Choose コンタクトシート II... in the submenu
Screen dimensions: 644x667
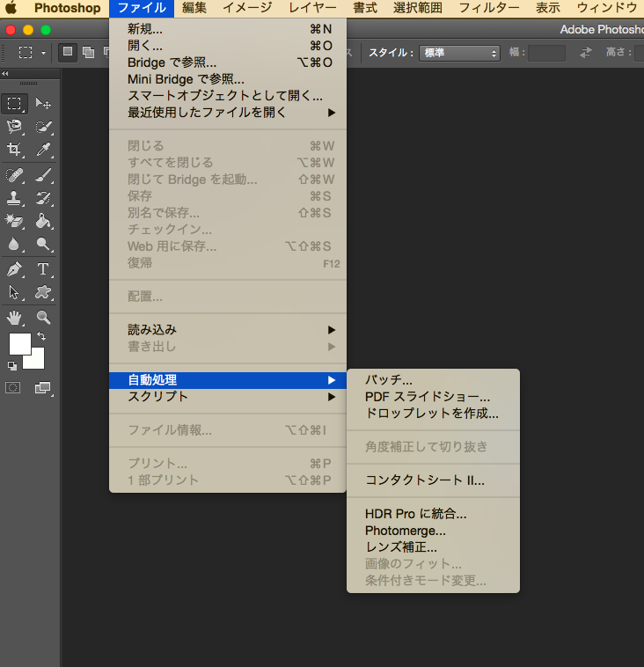tap(433, 480)
